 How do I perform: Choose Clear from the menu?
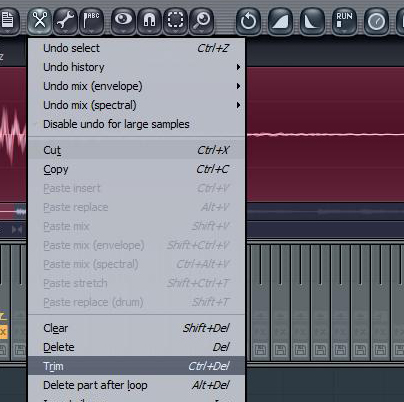coord(137,328)
